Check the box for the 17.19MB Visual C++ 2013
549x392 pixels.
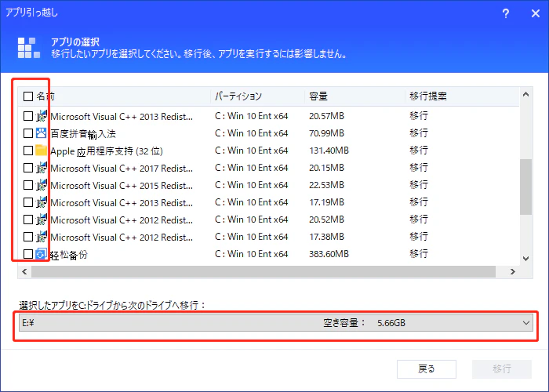(x=28, y=202)
